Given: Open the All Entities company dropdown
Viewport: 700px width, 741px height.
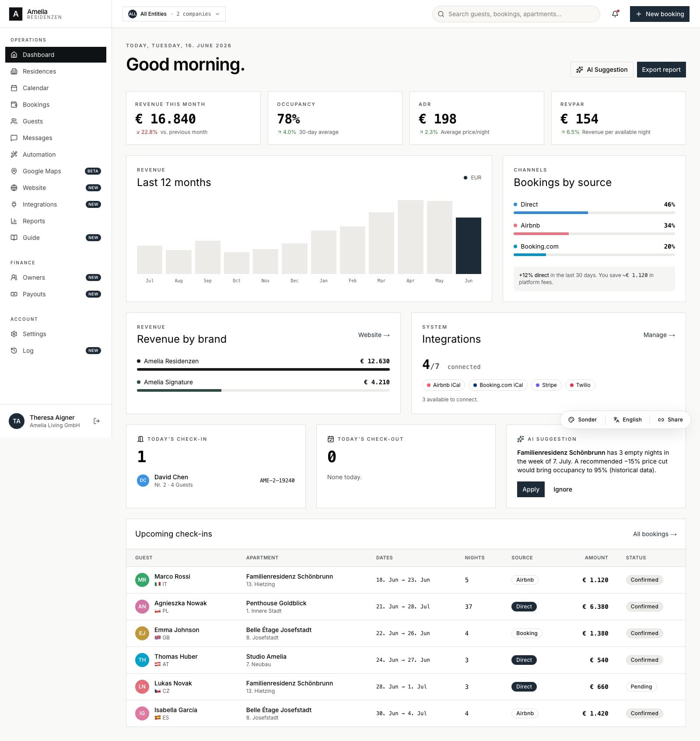Looking at the screenshot, I should [174, 14].
